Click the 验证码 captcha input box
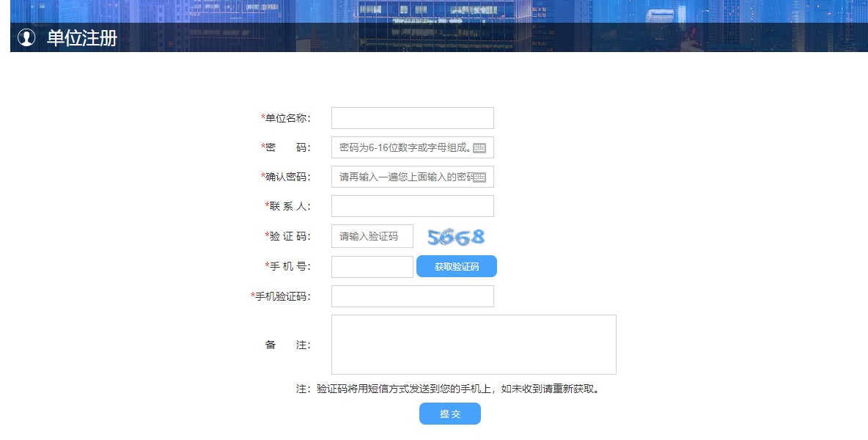 [372, 235]
